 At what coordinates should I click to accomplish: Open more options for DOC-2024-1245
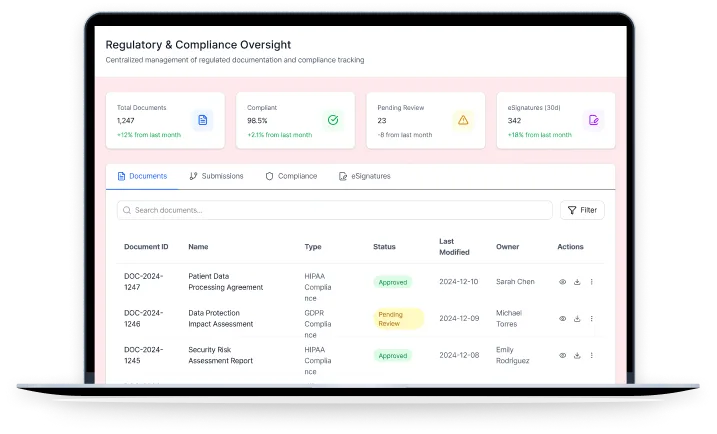(x=591, y=355)
